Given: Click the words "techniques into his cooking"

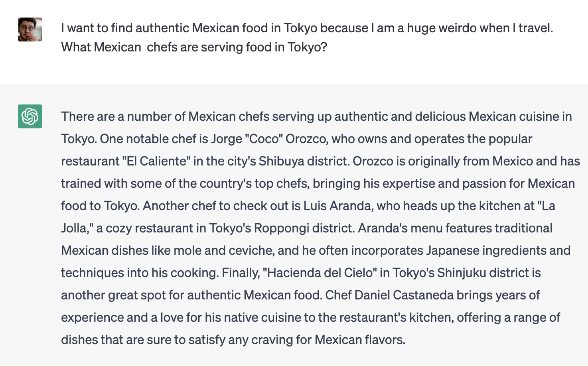Looking at the screenshot, I should (140, 273).
